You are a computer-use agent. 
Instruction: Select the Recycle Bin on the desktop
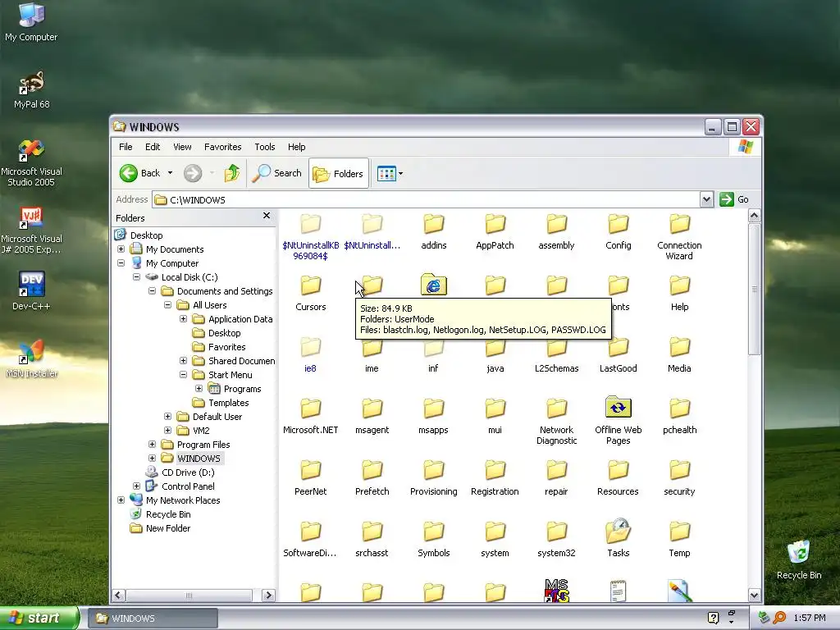coord(799,559)
